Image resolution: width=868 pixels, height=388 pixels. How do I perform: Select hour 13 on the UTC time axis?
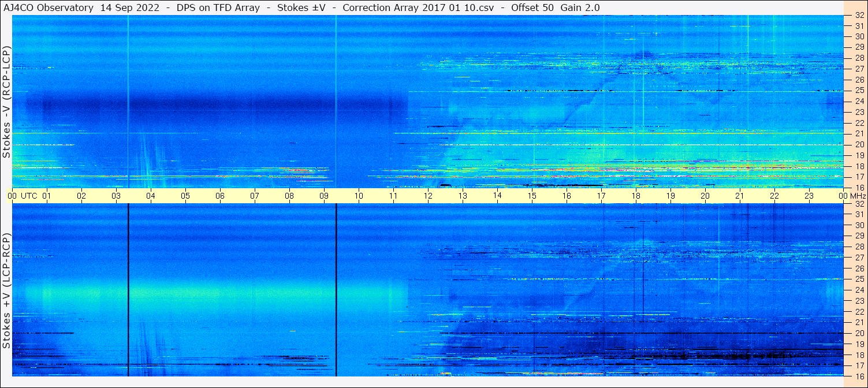(463, 196)
